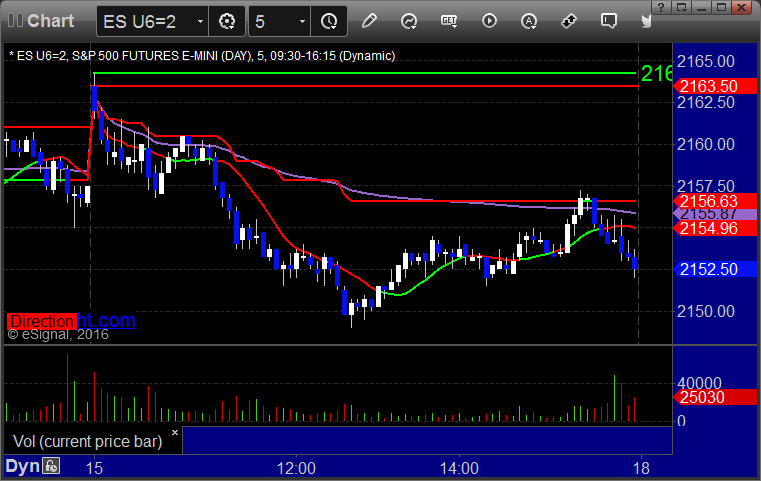
Task: Click the 2160.00 price axis label
Action: 706,144
